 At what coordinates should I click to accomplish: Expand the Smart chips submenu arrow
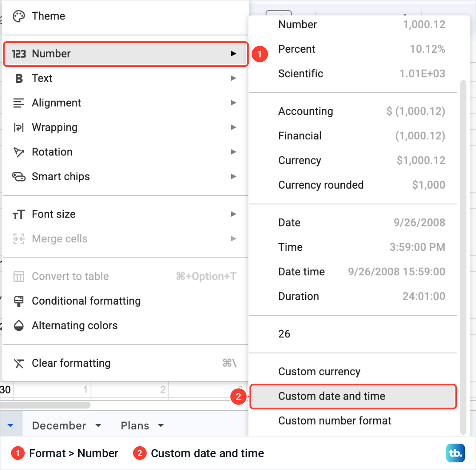tap(233, 177)
